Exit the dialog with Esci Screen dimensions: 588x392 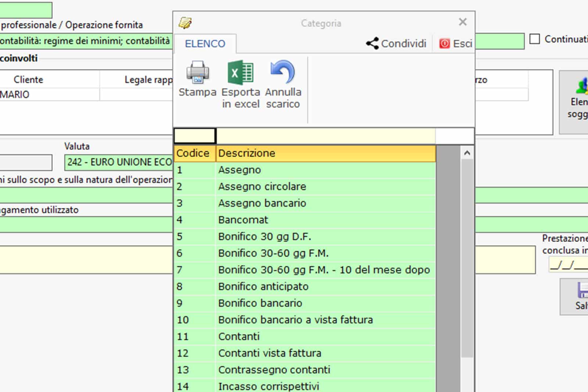tap(456, 44)
